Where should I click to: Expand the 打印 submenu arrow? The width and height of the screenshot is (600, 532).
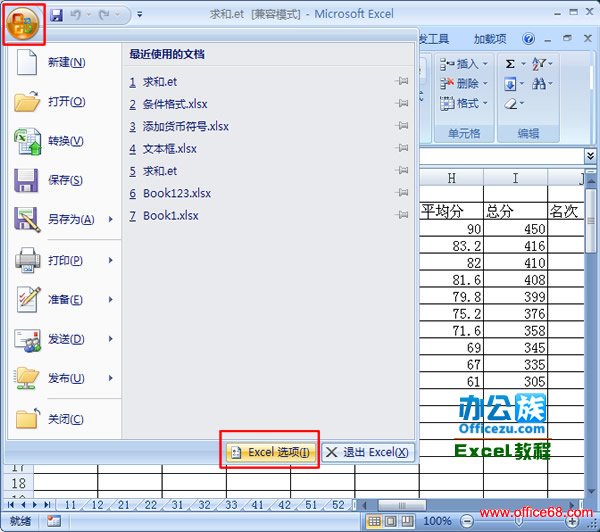coord(111,260)
